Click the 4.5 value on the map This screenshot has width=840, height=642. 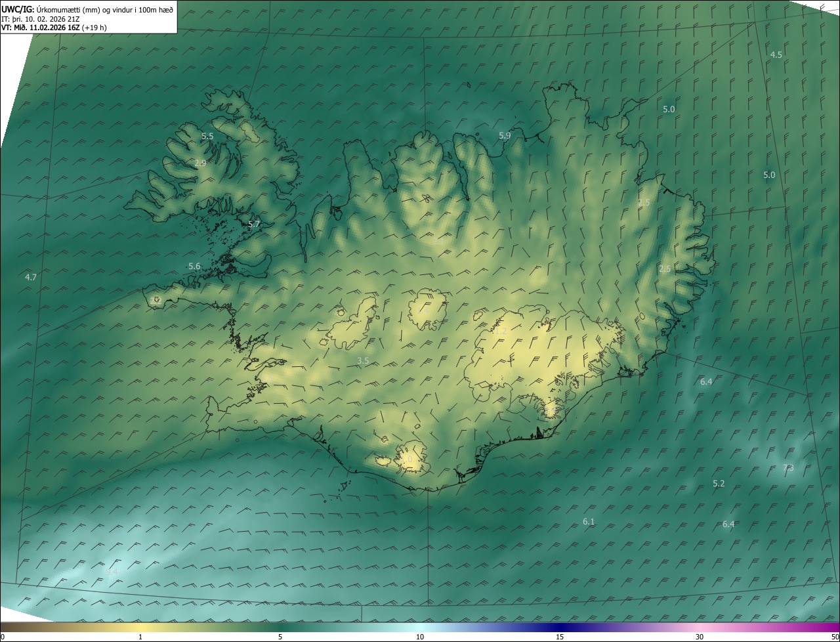pos(776,54)
